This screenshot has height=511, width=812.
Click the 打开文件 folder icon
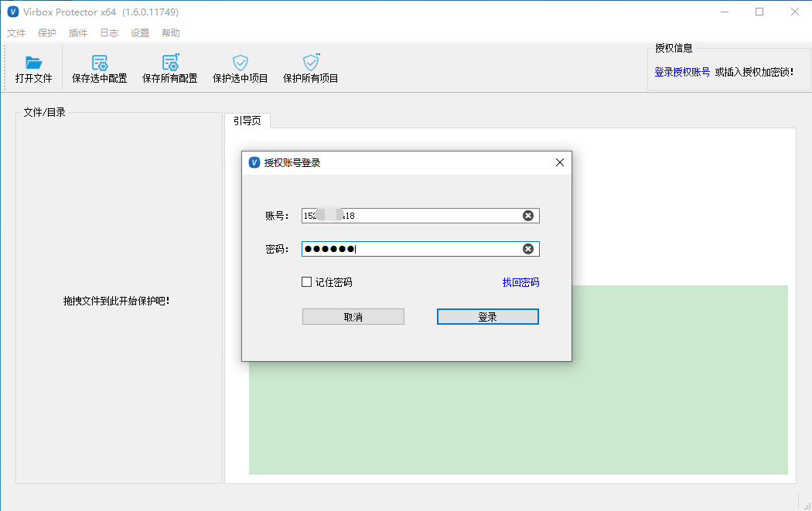34,63
